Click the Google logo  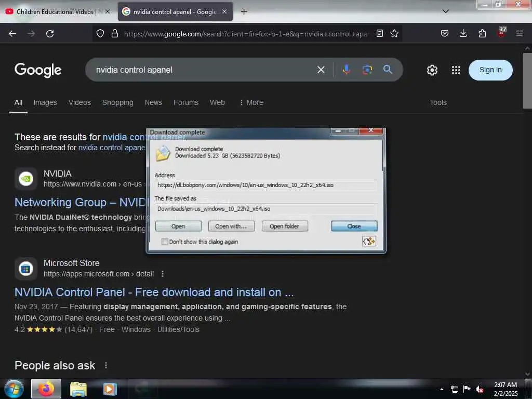click(x=38, y=70)
